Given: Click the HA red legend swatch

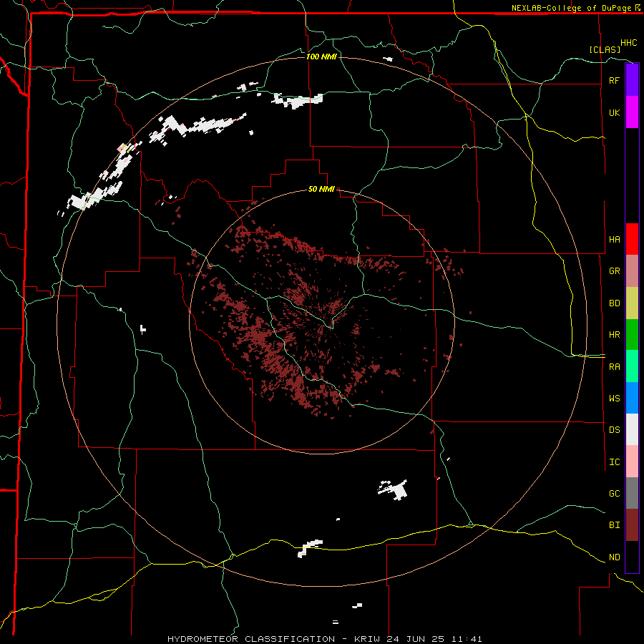Looking at the screenshot, I should pos(632,239).
